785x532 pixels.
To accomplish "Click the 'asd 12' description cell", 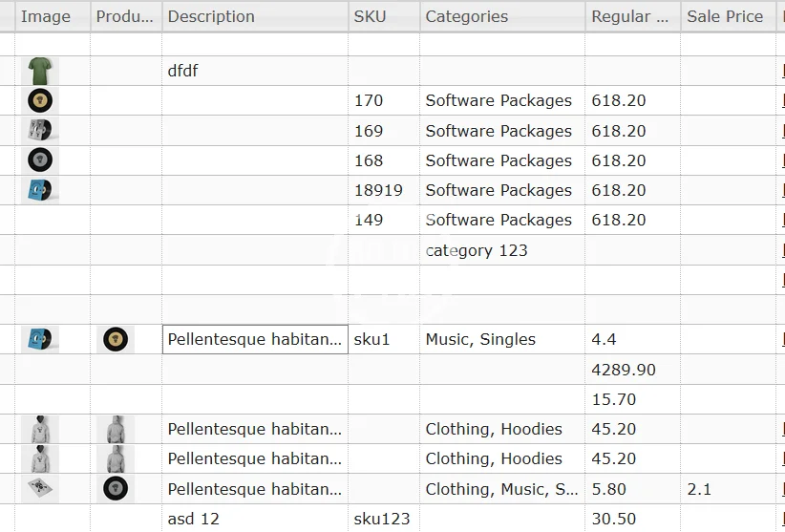I will click(254, 519).
